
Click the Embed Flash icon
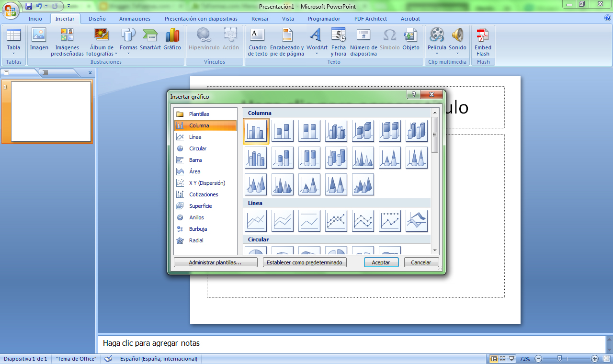483,42
